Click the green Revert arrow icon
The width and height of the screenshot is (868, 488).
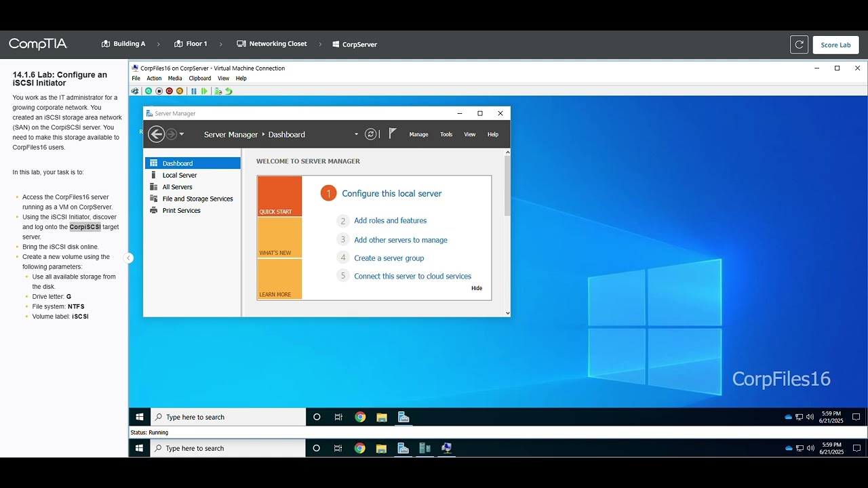229,91
